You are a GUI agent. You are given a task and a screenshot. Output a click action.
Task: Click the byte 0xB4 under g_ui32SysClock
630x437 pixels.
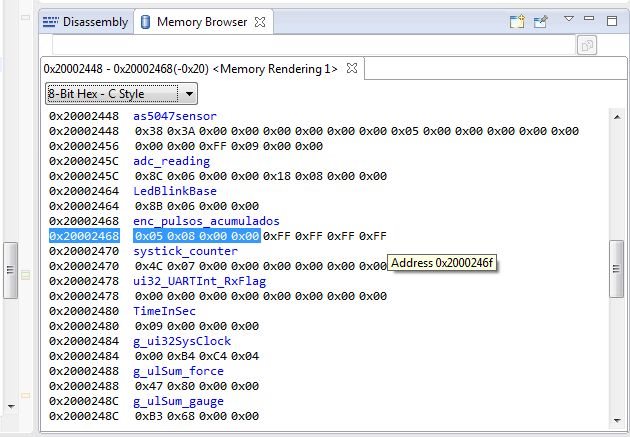[x=181, y=356]
